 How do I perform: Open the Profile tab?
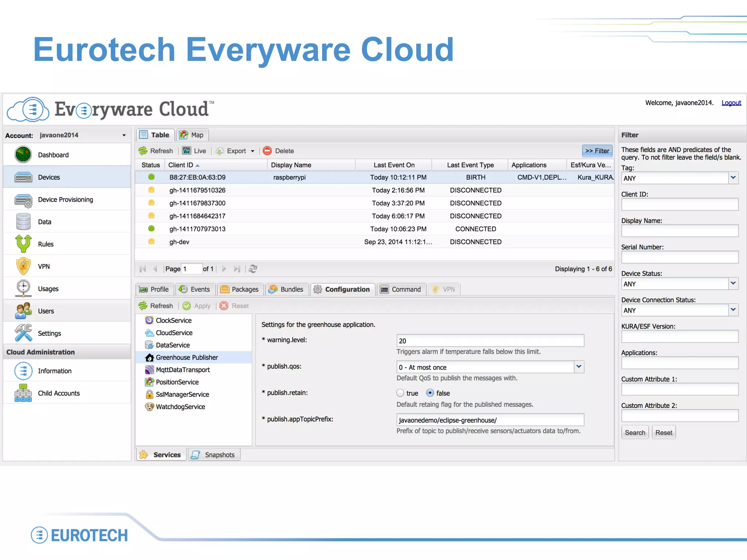coord(155,289)
